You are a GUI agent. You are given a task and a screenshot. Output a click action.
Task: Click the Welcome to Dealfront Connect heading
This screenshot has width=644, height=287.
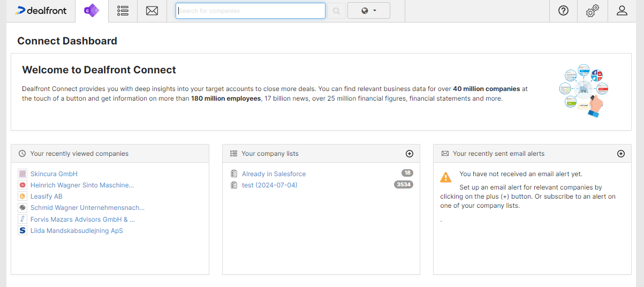99,70
